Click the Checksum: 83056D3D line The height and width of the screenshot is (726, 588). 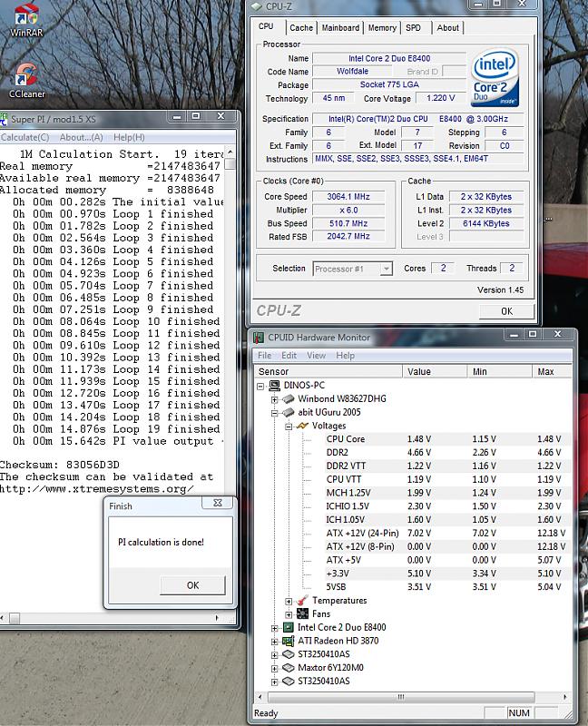coord(60,465)
